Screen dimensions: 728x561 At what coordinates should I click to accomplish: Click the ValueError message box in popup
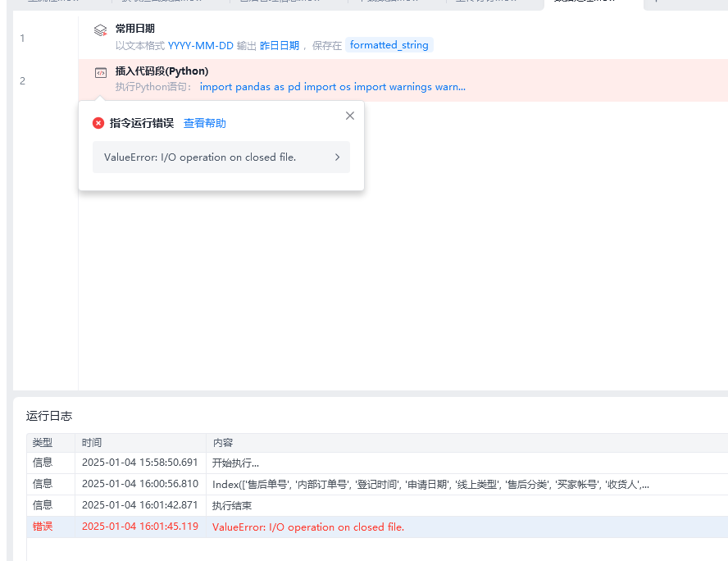click(x=221, y=157)
